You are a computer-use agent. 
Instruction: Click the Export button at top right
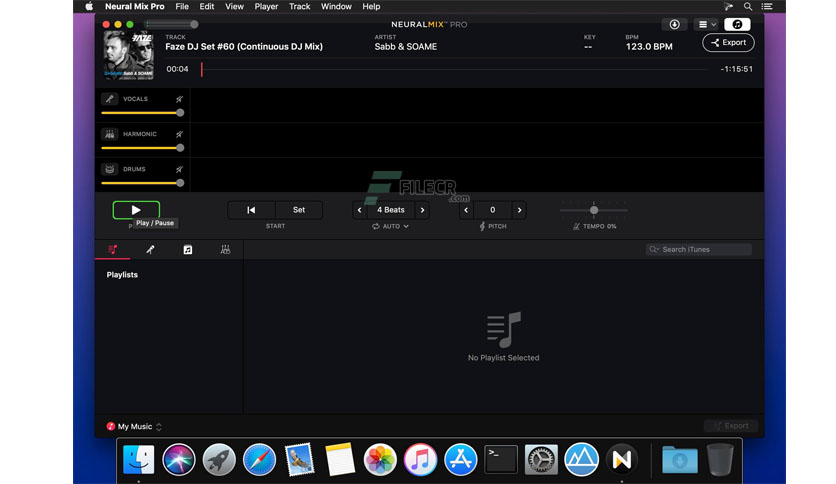coord(728,43)
